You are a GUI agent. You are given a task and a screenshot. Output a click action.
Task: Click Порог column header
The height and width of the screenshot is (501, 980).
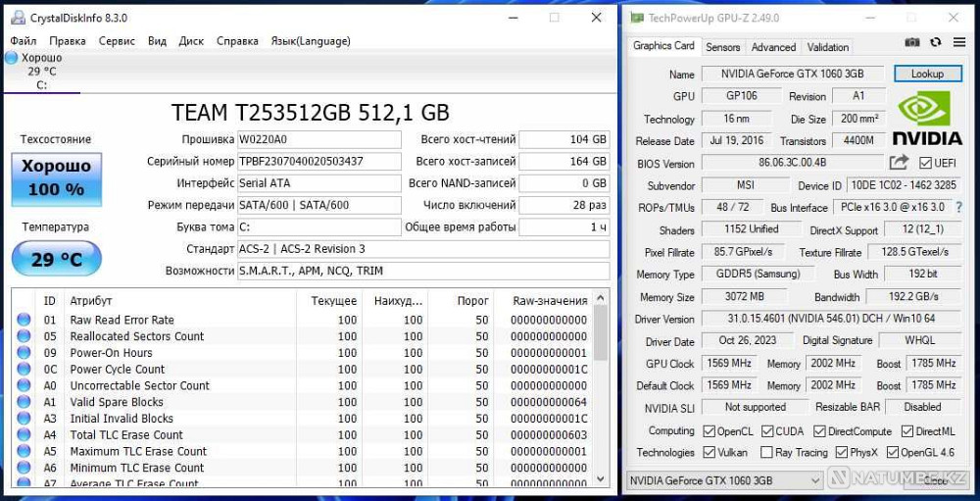(462, 301)
